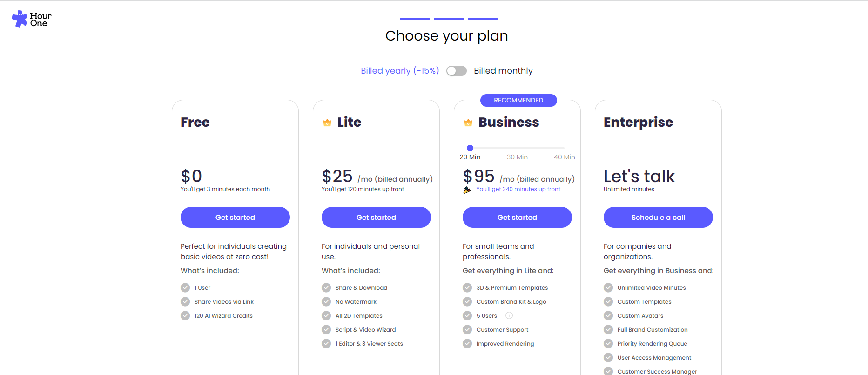Click the 20 Min slider handle

pos(470,148)
